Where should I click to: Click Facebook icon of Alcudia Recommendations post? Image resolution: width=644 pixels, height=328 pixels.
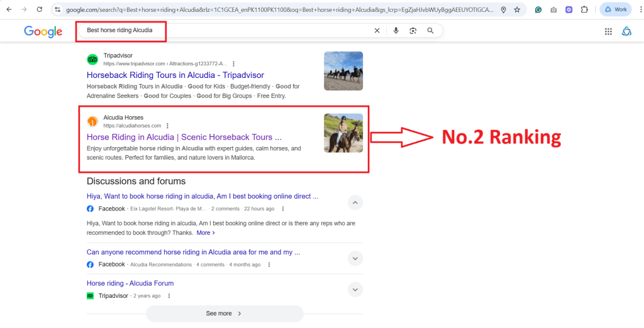[91, 265]
